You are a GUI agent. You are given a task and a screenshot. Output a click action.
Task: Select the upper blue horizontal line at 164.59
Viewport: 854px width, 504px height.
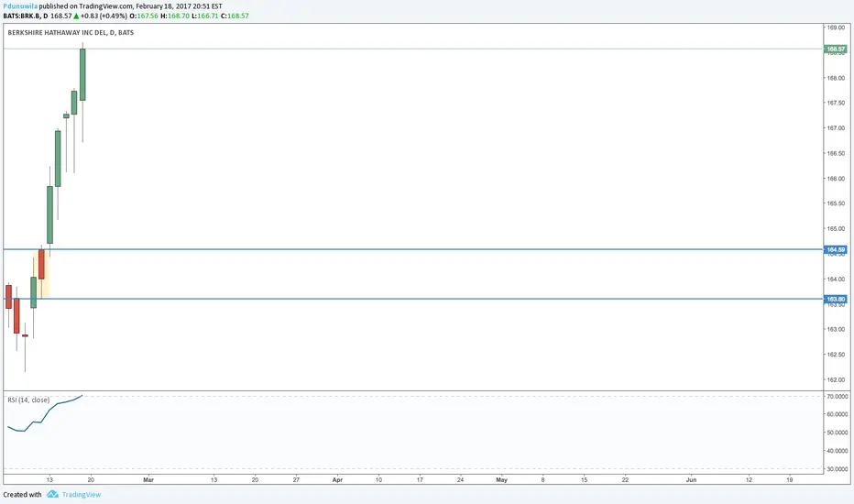pos(413,249)
